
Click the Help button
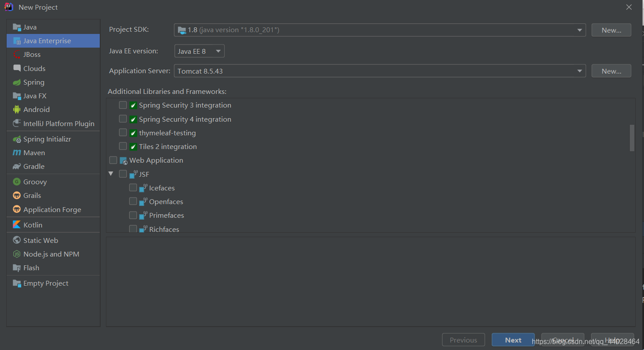pyautogui.click(x=613, y=340)
